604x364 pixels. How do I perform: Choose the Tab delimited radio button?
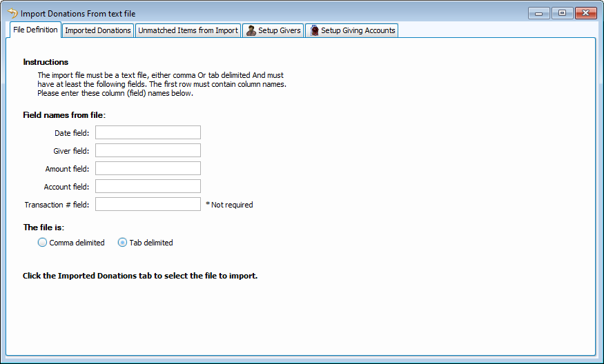click(123, 243)
